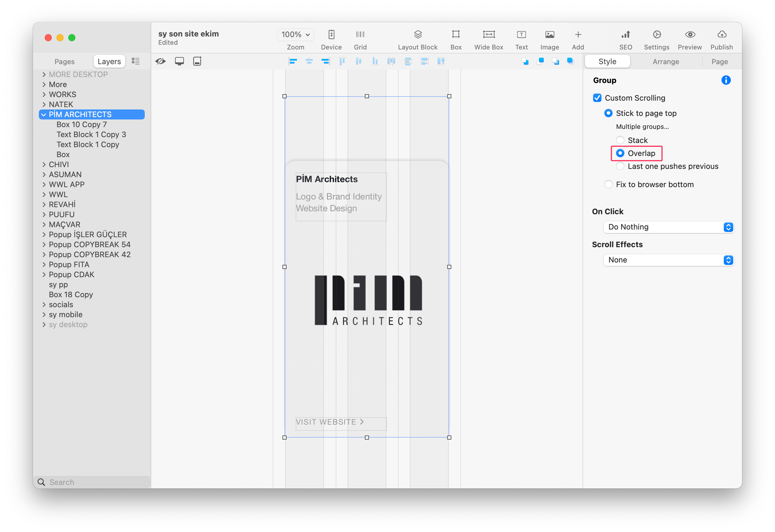Select the Overlap radio option
Image resolution: width=775 pixels, height=532 pixels.
click(x=620, y=153)
